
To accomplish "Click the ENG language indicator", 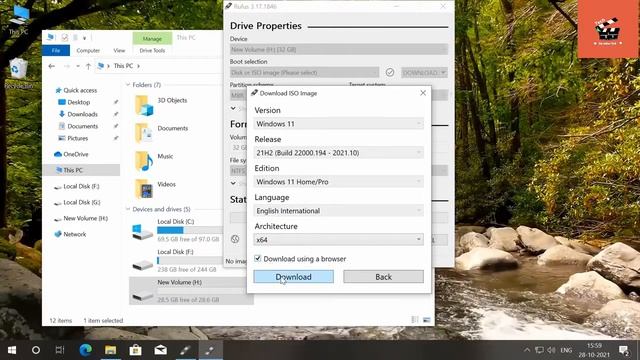I will pyautogui.click(x=566, y=350).
